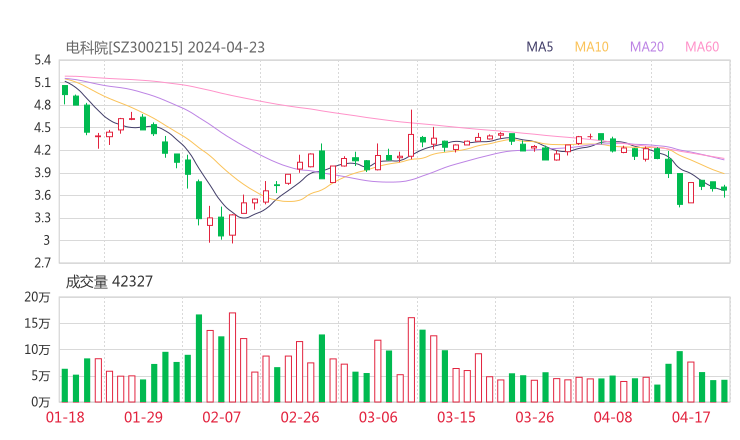The image size is (740, 440).
Task: Select the 01-18 date on the x-axis
Action: click(x=65, y=417)
